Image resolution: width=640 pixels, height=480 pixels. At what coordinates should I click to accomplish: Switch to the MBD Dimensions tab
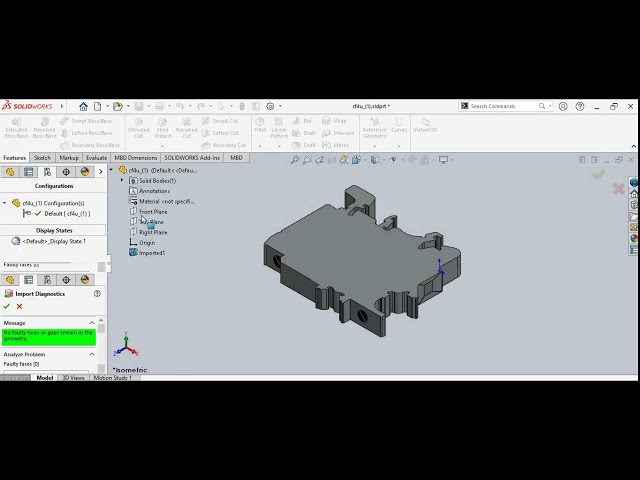click(136, 158)
